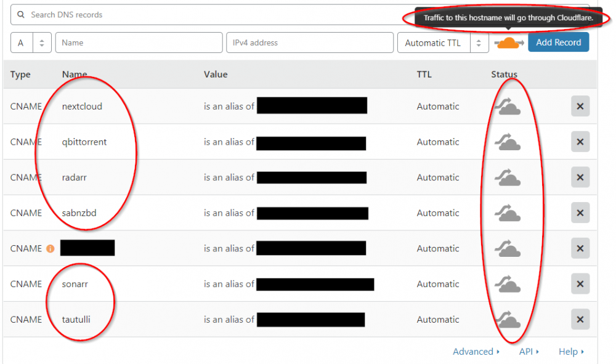Toggle Cloudflare proxy cloud for sabnzbd record
The image size is (616, 364).
(508, 213)
